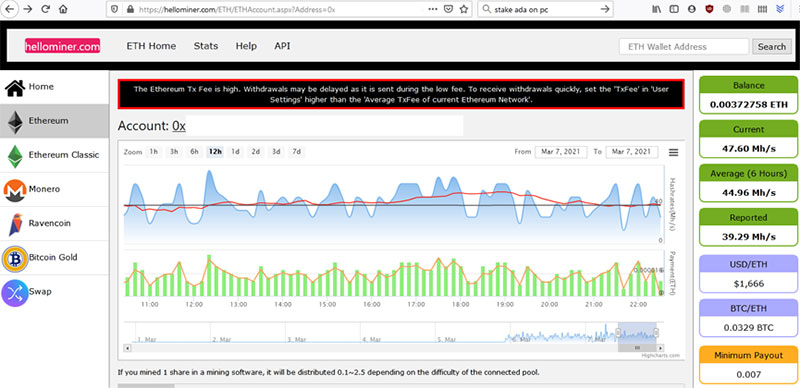This screenshot has width=800, height=388.
Task: Open ETH Home in top navigation
Action: coord(151,46)
